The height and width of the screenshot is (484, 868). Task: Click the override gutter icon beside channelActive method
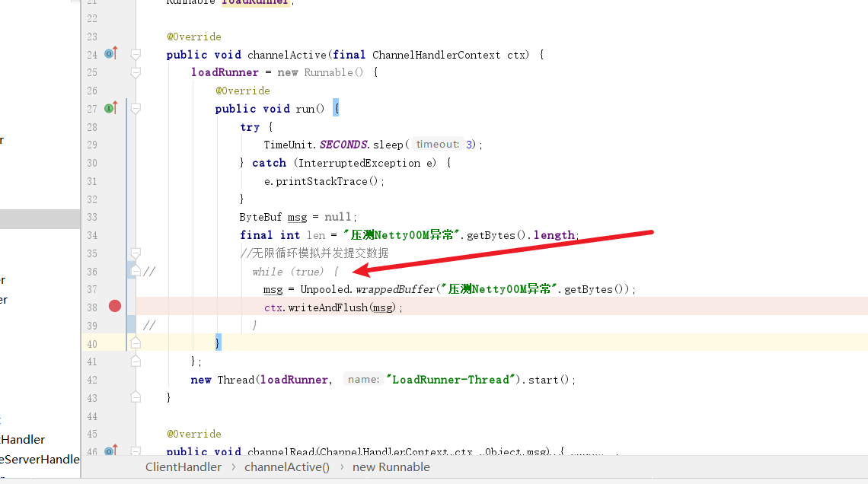tap(110, 54)
